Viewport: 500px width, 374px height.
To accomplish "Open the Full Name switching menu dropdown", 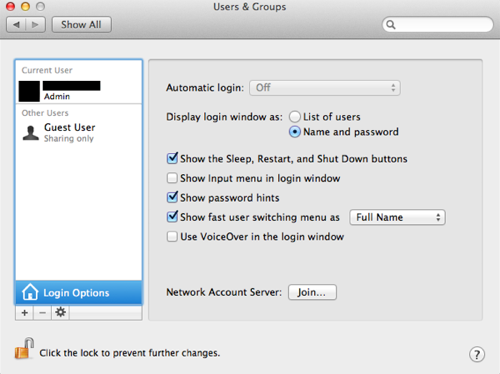I will pos(397,217).
